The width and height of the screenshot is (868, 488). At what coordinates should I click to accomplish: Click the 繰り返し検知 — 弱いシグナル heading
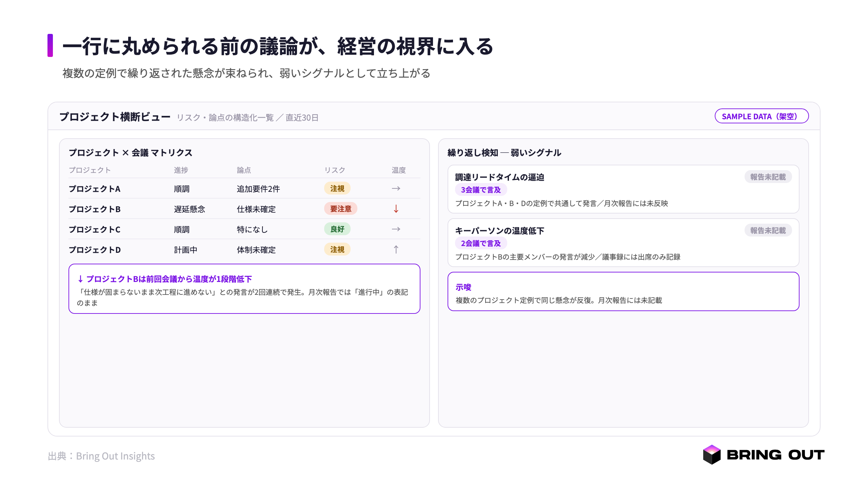click(505, 153)
